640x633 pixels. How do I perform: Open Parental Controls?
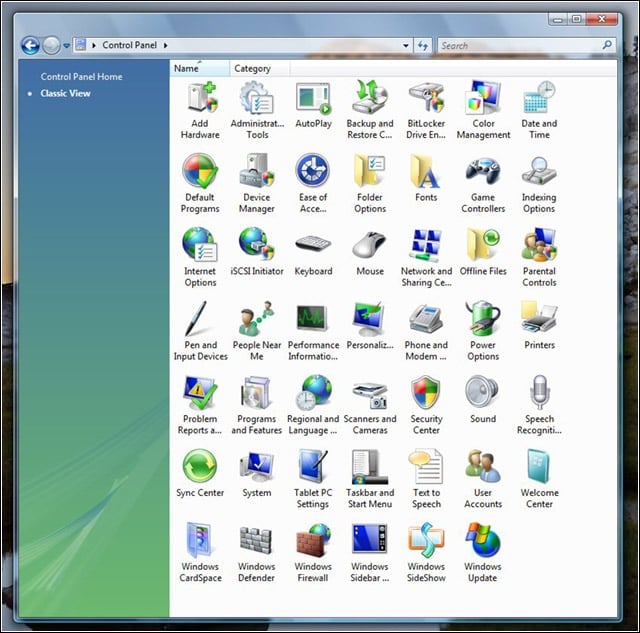tap(539, 258)
